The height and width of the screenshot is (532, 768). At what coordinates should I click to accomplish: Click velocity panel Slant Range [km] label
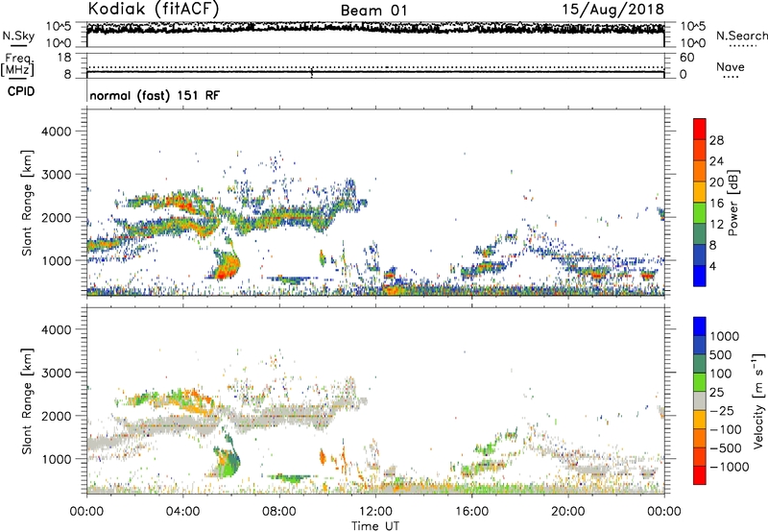(27, 401)
